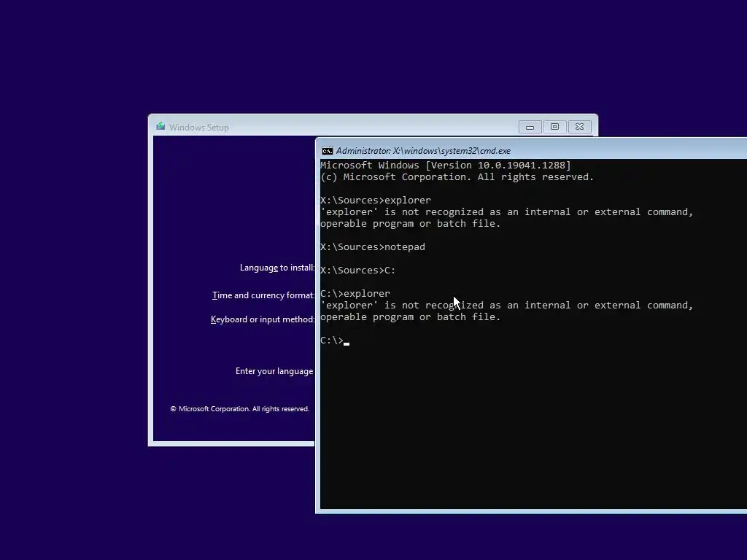Minimize the Windows Setup window
Viewport: 747px width, 560px height.
[x=530, y=127]
